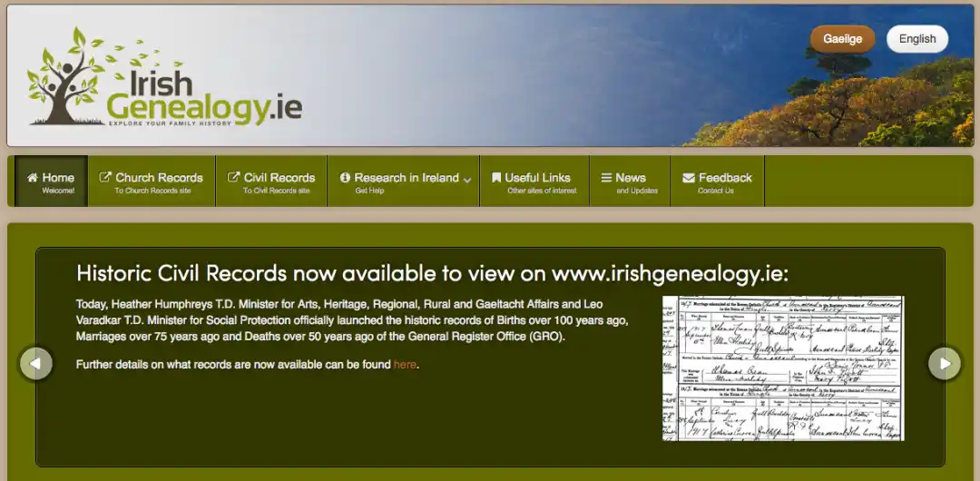The height and width of the screenshot is (481, 980).
Task: Click the 'Get Help' subtitle text
Action: [x=369, y=191]
